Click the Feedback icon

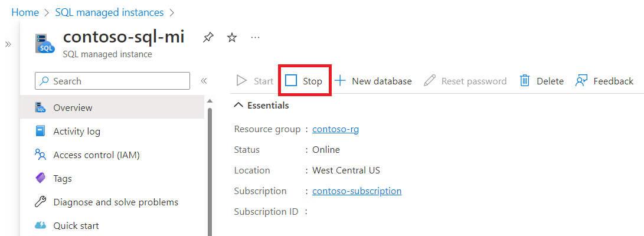click(582, 81)
